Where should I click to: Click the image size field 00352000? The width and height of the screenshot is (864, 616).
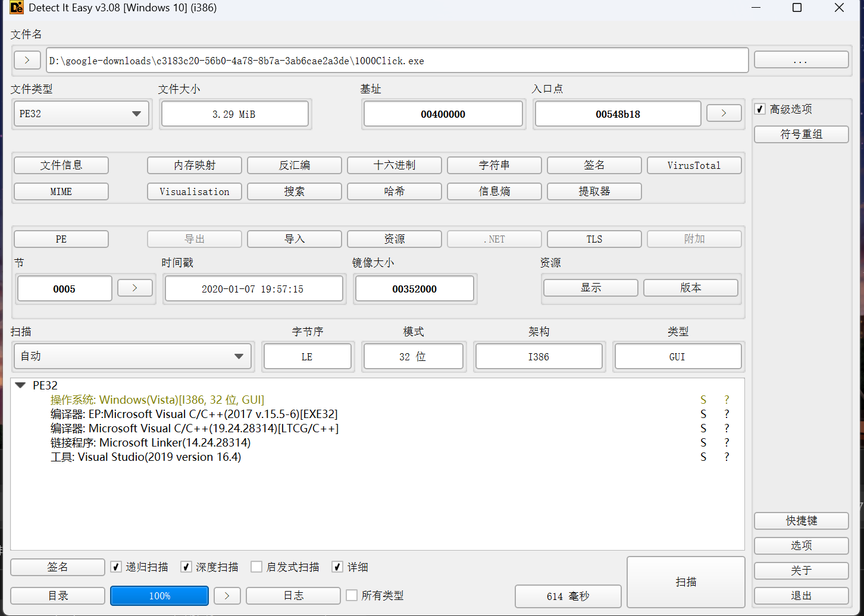pyautogui.click(x=415, y=288)
